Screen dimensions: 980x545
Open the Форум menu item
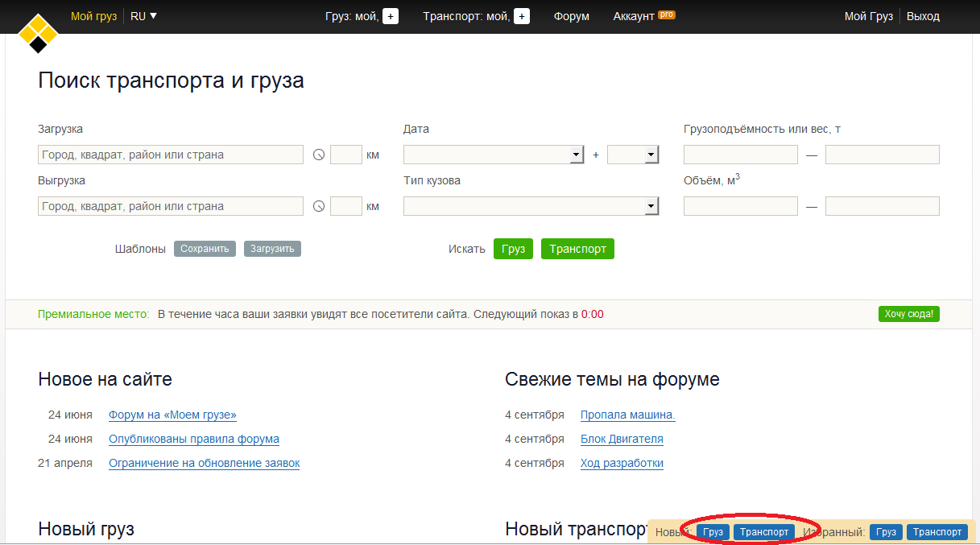571,16
